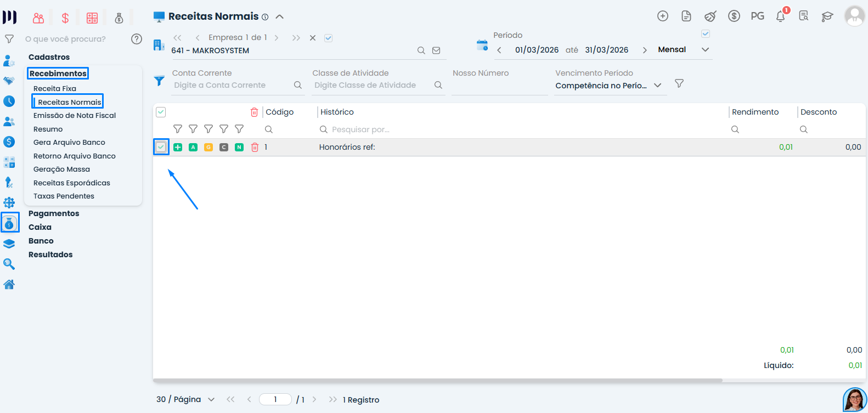Click the trash icon in the table header
This screenshot has width=868, height=413.
coord(254,112)
